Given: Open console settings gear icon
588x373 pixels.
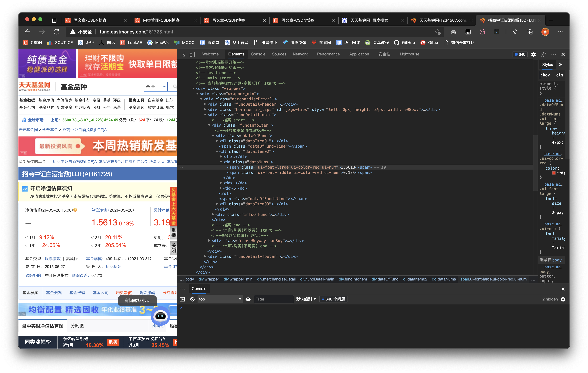Looking at the screenshot, I should (563, 299).
